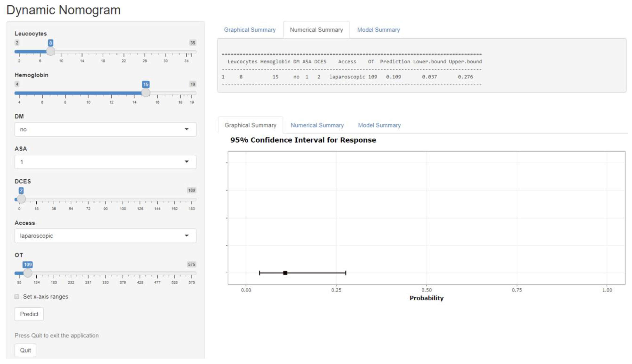Click the DCES slider handle

(x=21, y=199)
